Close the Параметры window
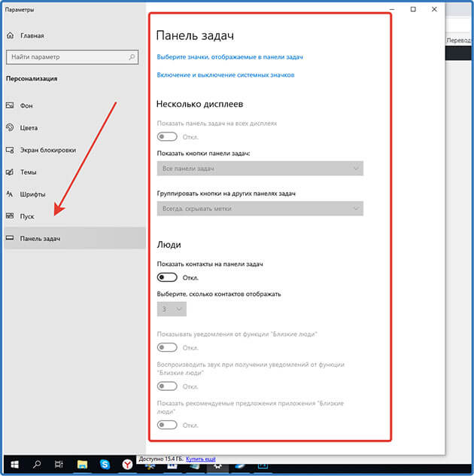This screenshot has width=474, height=476. click(x=434, y=9)
